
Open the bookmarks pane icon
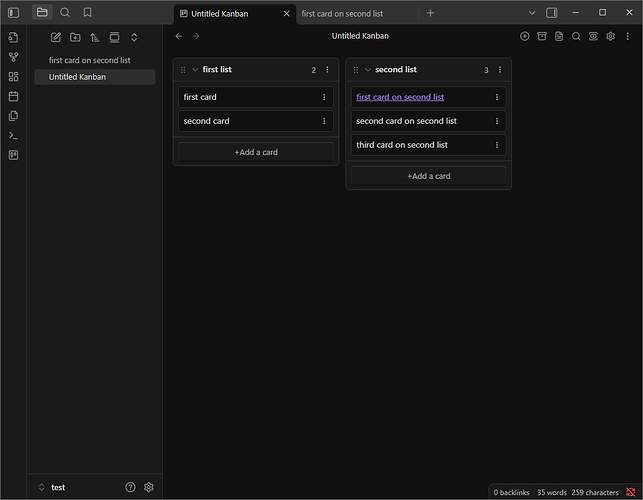[x=87, y=13]
